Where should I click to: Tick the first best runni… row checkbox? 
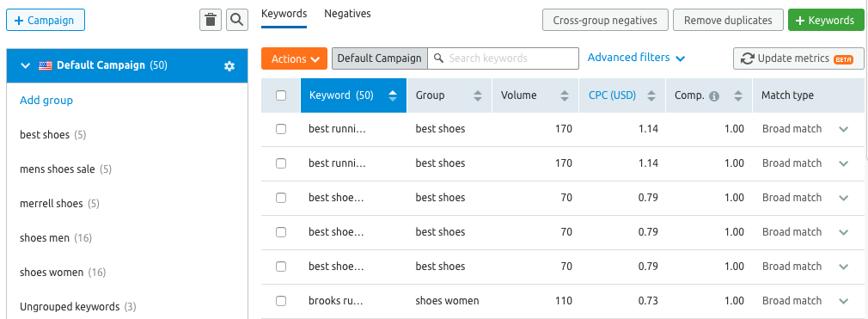(281, 129)
